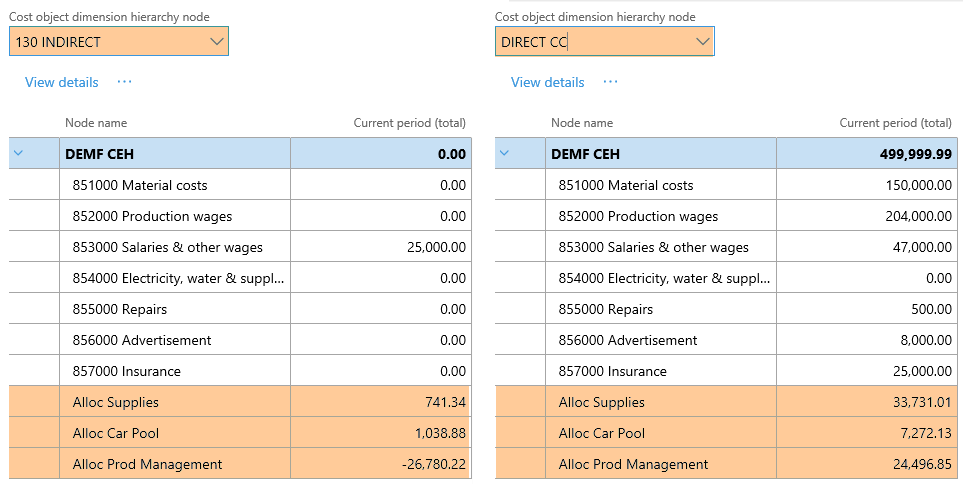Open the left panel's more options ellipsis
The height and width of the screenshot is (484, 963).
pyautogui.click(x=124, y=82)
